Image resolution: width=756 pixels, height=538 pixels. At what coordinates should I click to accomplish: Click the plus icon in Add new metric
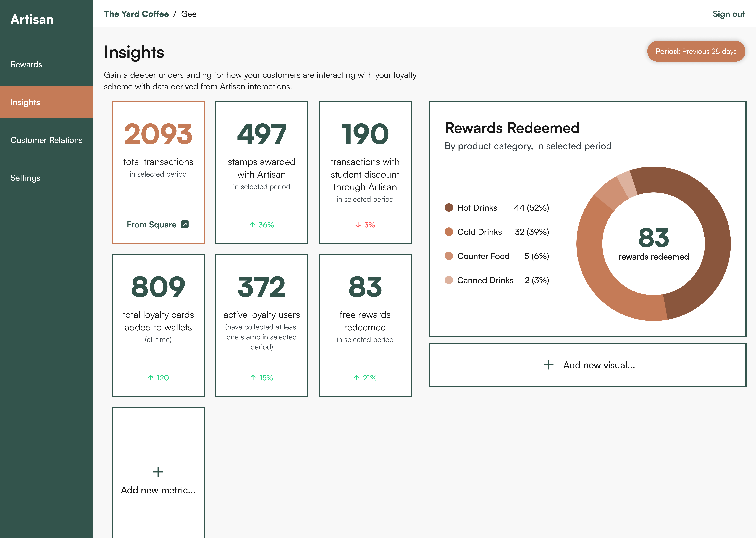158,472
